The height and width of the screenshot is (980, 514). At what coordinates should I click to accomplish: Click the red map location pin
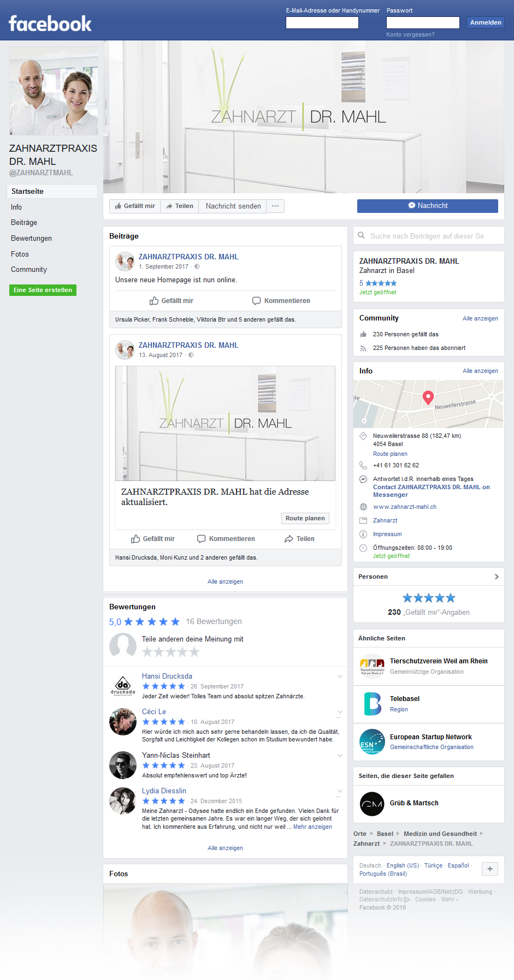coord(428,398)
